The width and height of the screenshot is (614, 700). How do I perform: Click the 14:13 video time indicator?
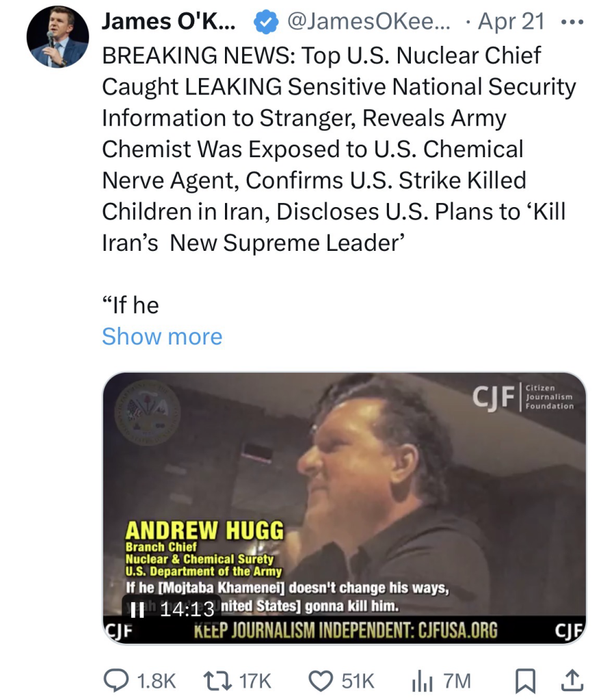187,608
